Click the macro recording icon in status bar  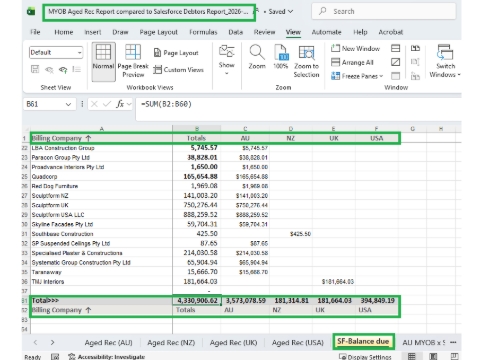55,357
